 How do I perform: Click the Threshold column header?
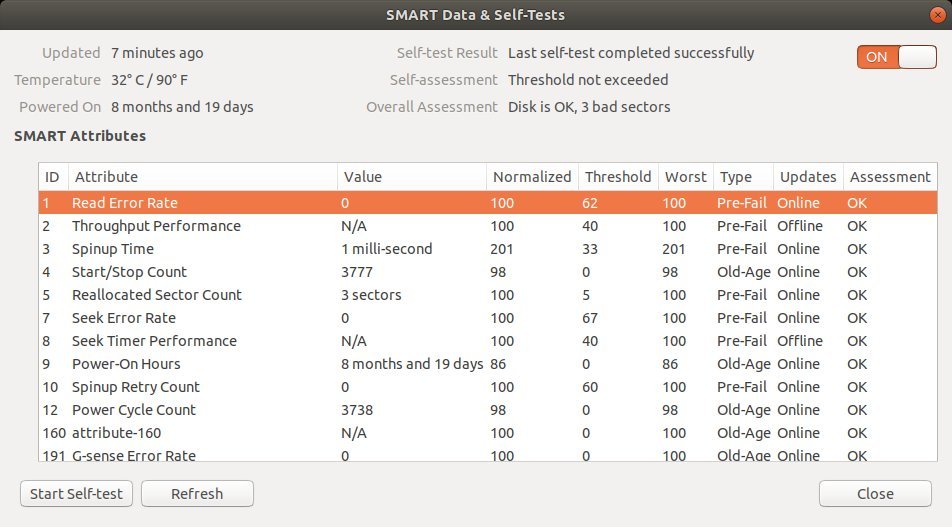618,177
